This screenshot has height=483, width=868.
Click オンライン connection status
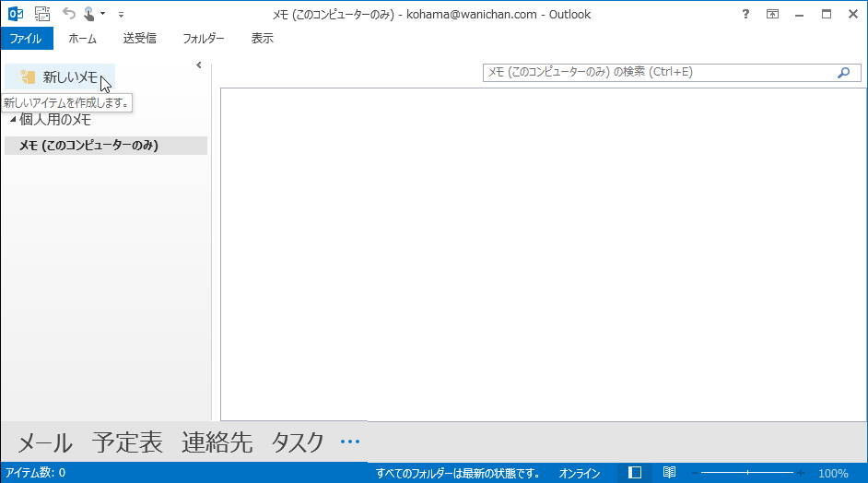pos(579,474)
